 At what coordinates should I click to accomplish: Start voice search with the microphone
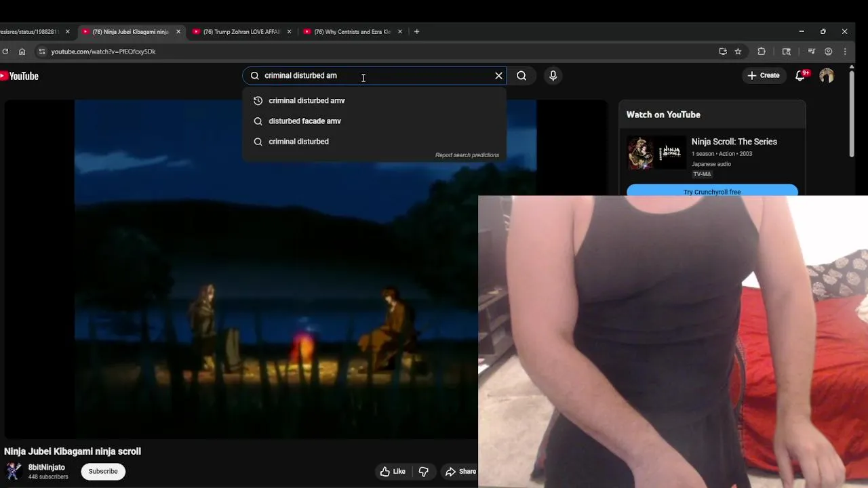(x=553, y=76)
